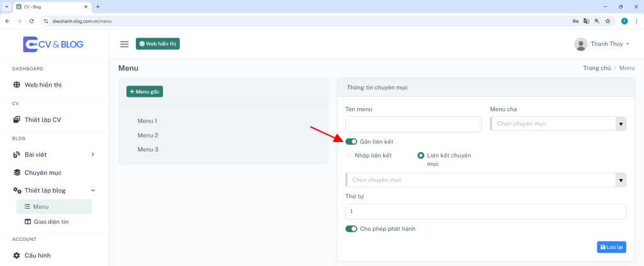Select the Nhập liên kết radio option
The image size is (644, 266).
pyautogui.click(x=348, y=155)
